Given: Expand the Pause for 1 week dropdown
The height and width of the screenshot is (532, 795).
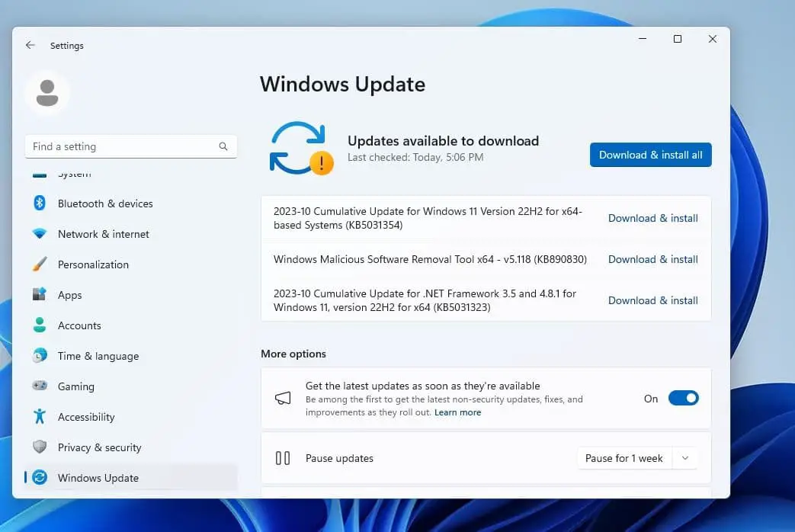Looking at the screenshot, I should click(623, 458).
